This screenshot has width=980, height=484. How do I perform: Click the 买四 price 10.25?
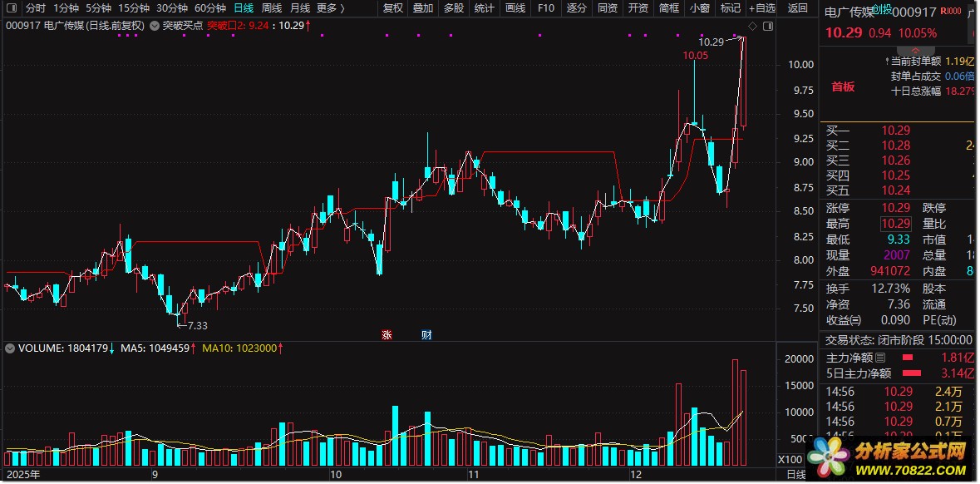pyautogui.click(x=895, y=175)
